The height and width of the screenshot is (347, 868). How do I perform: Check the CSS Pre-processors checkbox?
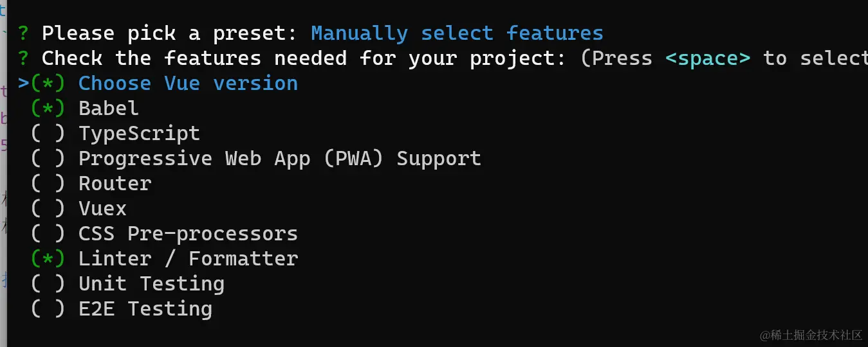tap(48, 234)
